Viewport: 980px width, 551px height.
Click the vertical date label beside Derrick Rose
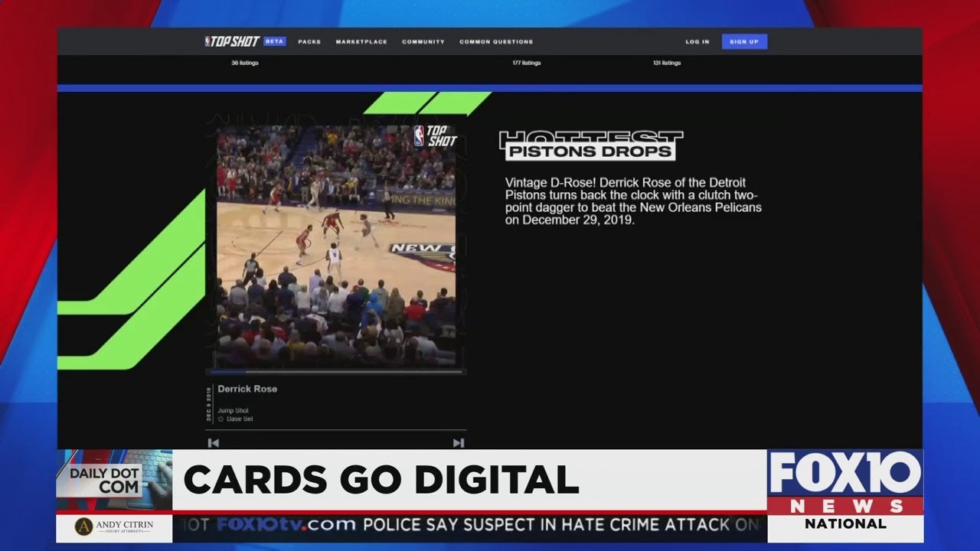coord(209,404)
